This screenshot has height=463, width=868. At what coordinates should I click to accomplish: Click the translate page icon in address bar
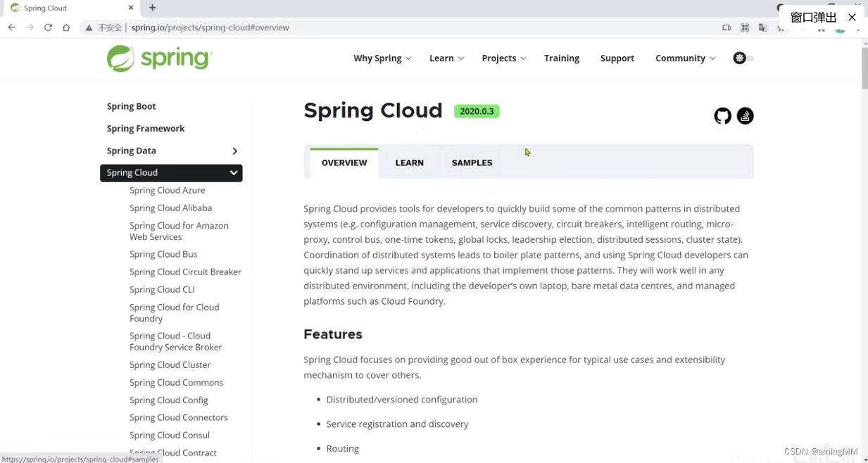tap(762, 27)
